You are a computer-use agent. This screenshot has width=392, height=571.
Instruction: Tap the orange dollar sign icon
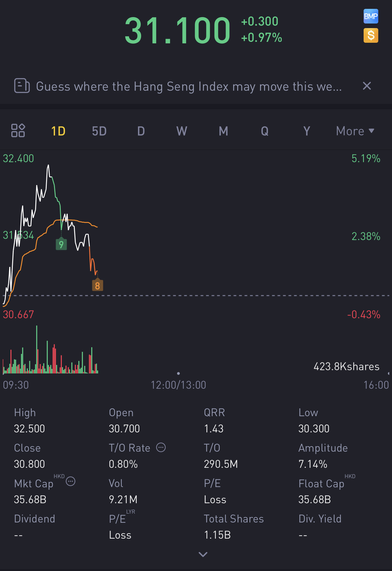(x=371, y=35)
